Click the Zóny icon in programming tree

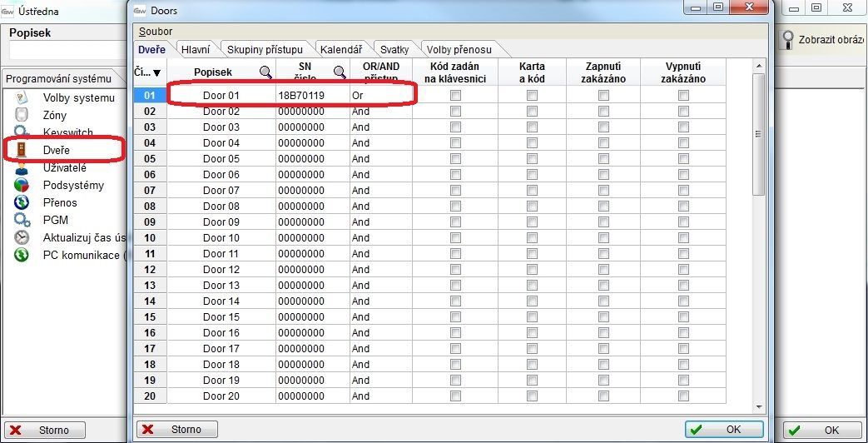tap(22, 116)
